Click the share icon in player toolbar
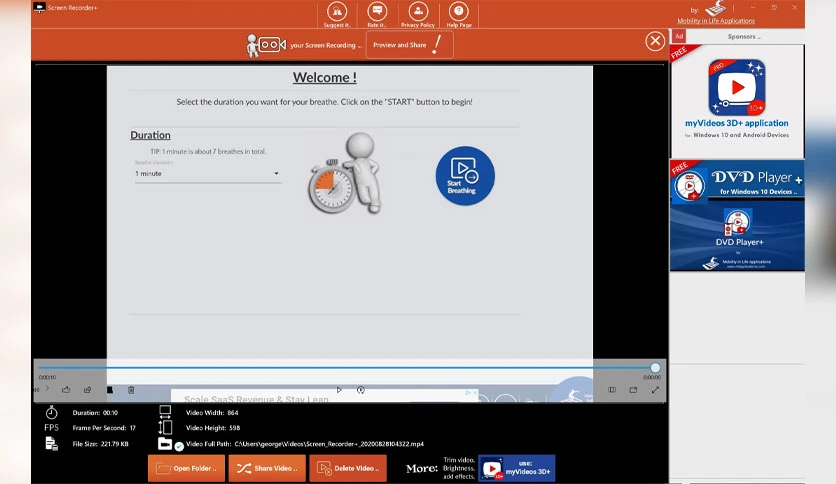 point(87,390)
